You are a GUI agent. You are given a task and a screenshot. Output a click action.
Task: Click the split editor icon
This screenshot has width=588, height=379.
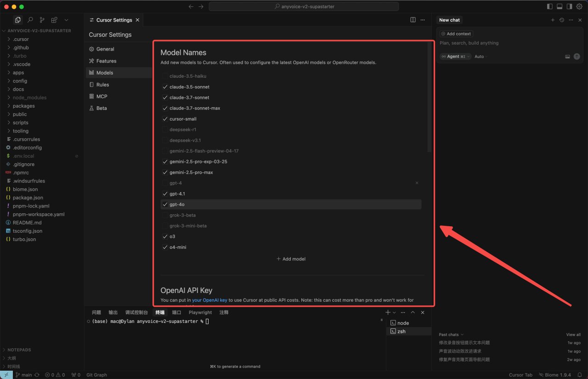(x=413, y=20)
